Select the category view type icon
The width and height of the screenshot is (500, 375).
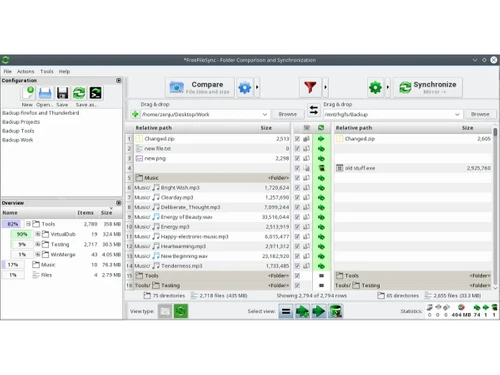point(165,311)
